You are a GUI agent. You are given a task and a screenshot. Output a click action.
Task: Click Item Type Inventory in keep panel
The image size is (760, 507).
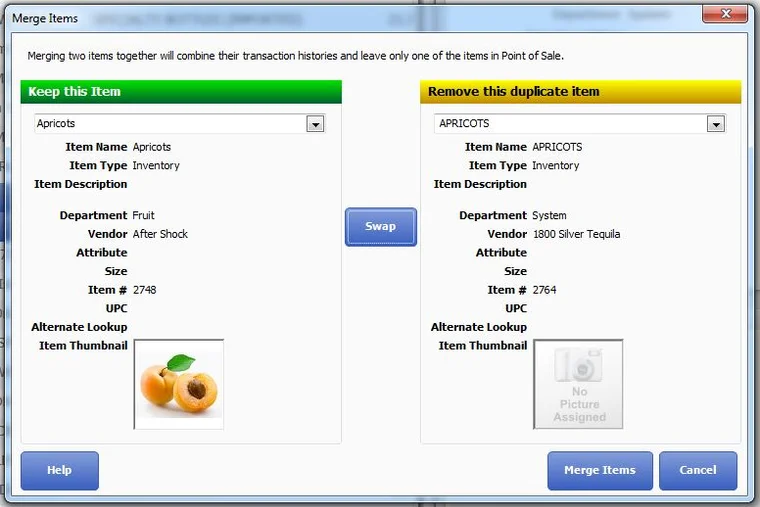click(156, 166)
